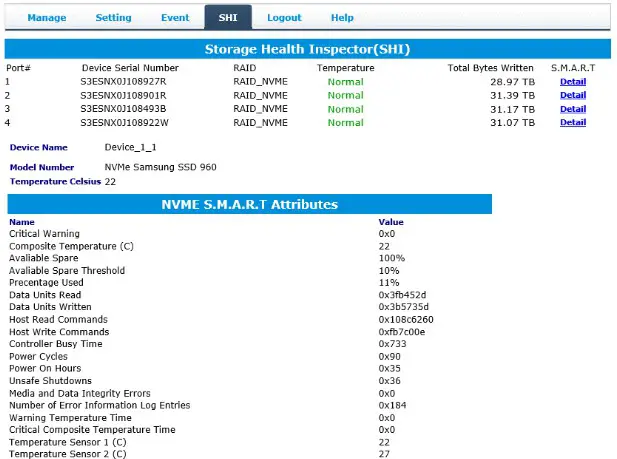Click the Storage Health Inspector header bar
Screen dimensions: 617x459
click(x=307, y=49)
